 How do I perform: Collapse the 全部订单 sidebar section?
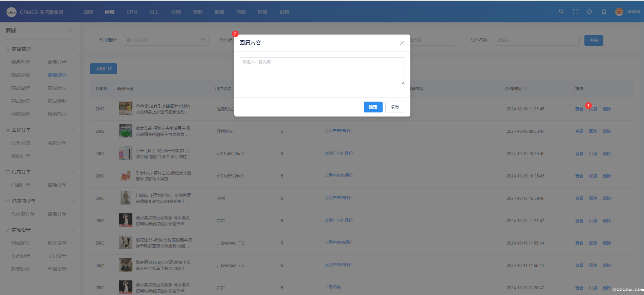pos(72,130)
